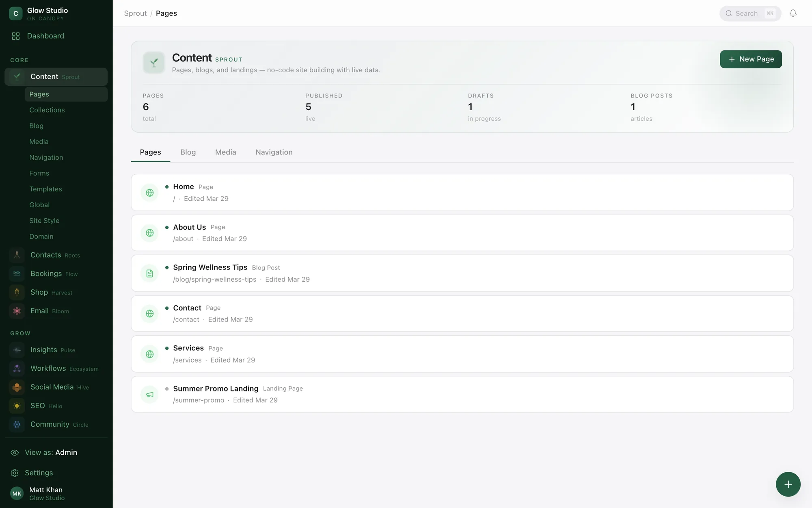The width and height of the screenshot is (812, 508).
Task: Click the Settings gear icon
Action: 15,473
